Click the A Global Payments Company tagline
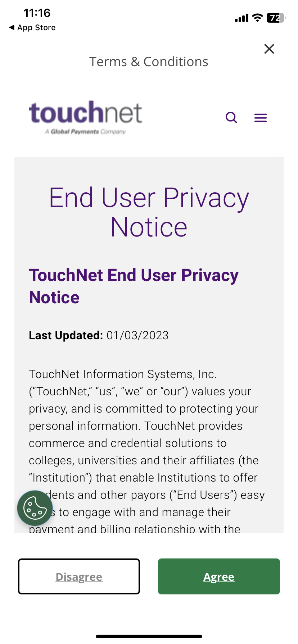Image resolution: width=298 pixels, height=644 pixels. [85, 132]
